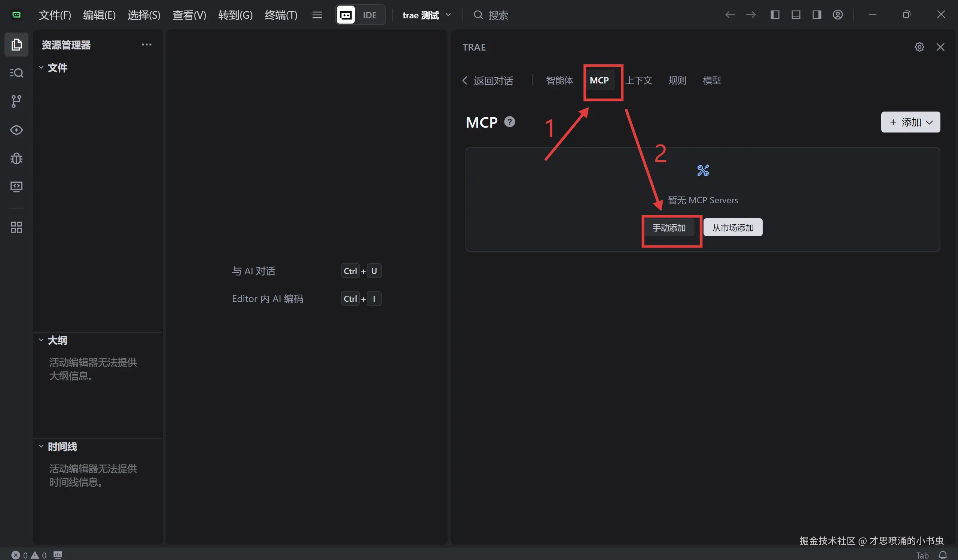Click the 从市场添加 button

click(733, 228)
